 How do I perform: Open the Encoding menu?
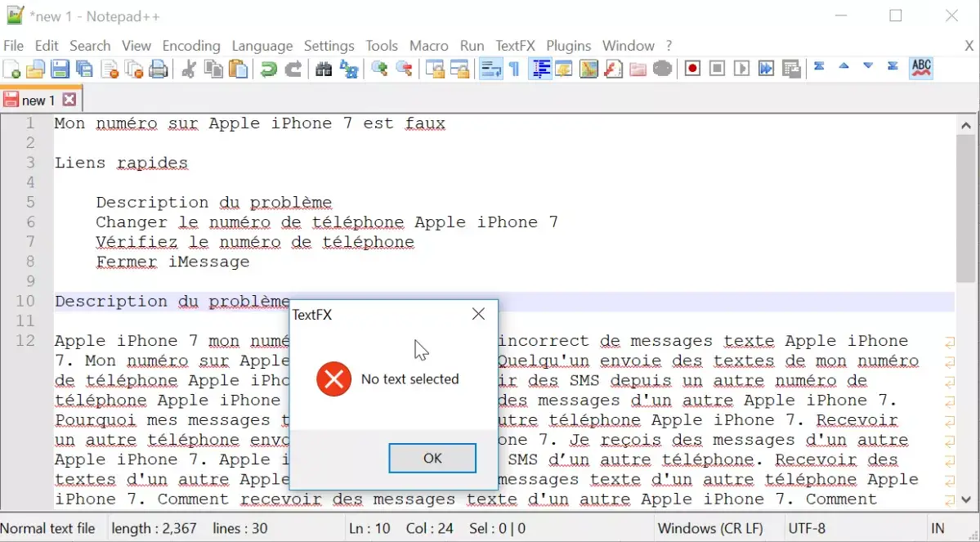pos(191,46)
